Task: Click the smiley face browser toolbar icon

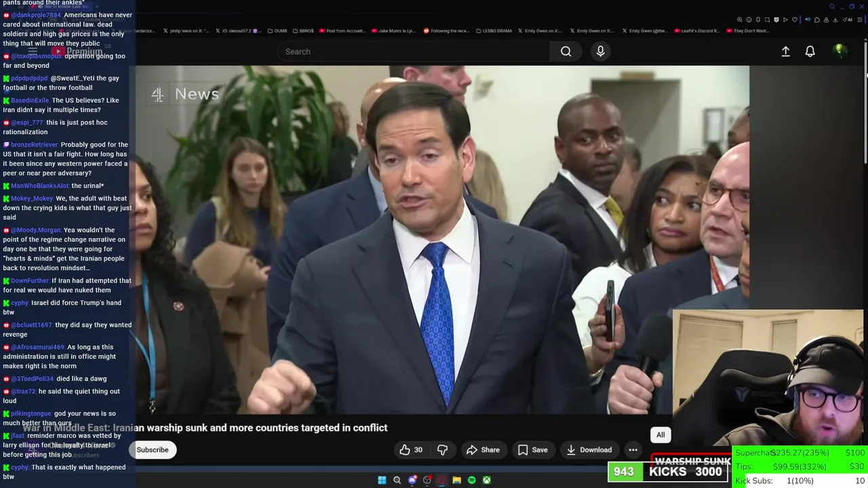Action: (x=749, y=20)
